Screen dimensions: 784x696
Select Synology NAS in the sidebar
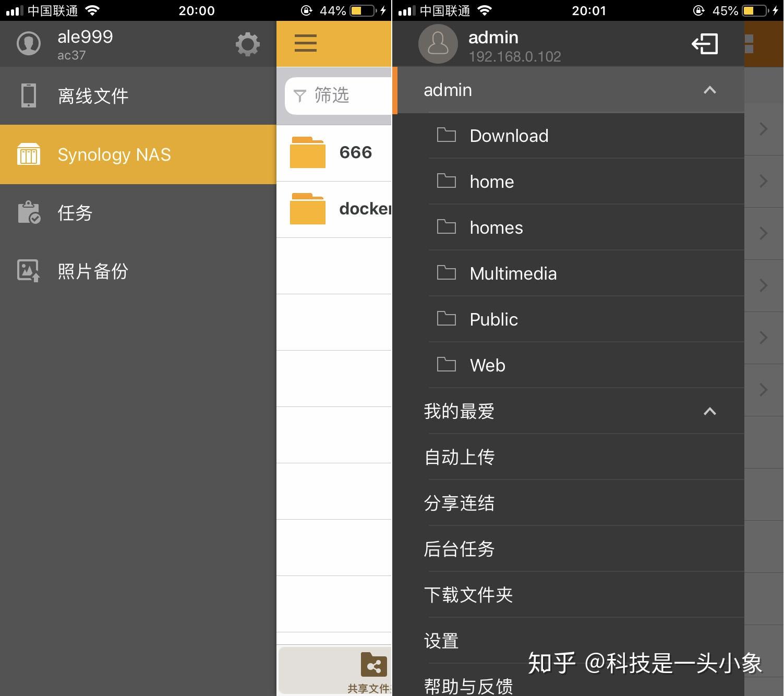138,154
